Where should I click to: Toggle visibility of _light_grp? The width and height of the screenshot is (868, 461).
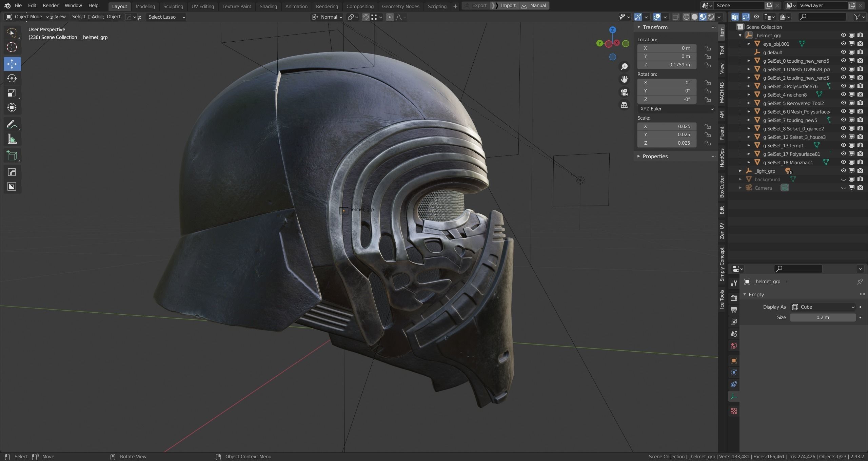(x=843, y=171)
